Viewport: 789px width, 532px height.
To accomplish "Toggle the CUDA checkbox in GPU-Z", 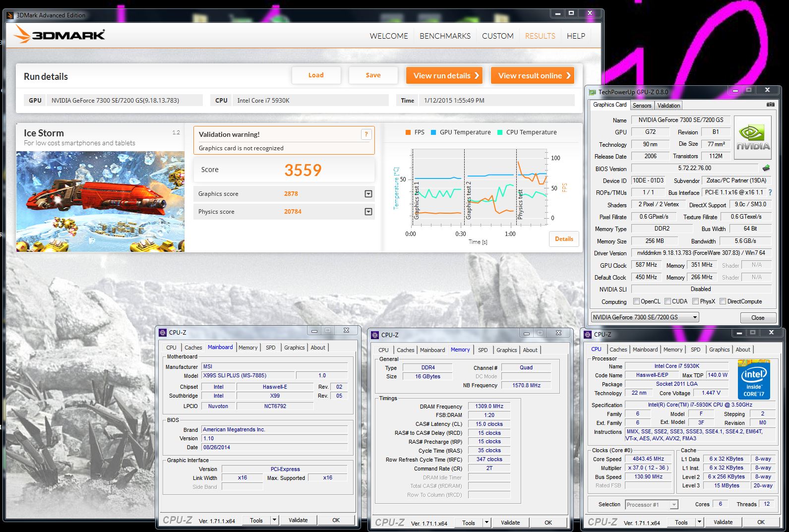I will click(668, 301).
